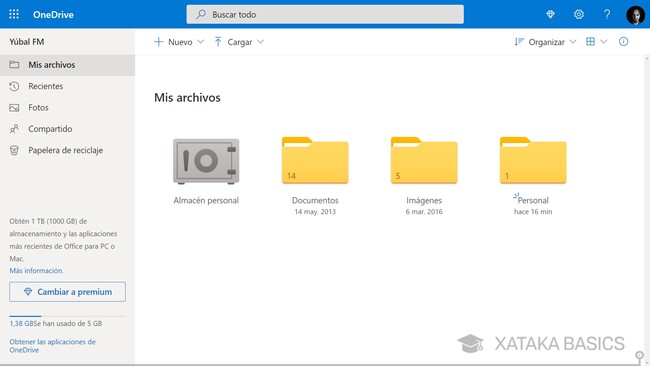Click the Yúbal FM account name

pos(27,41)
